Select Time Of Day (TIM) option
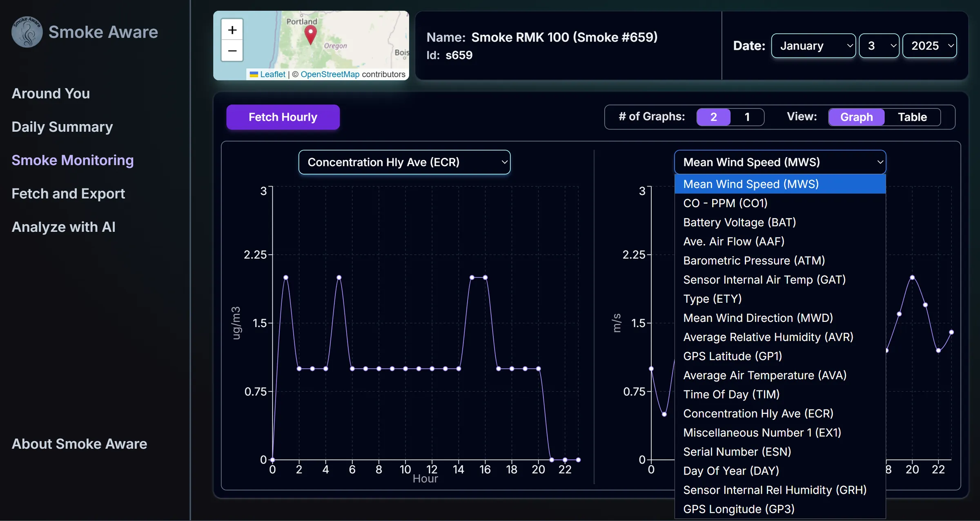 tap(780, 395)
